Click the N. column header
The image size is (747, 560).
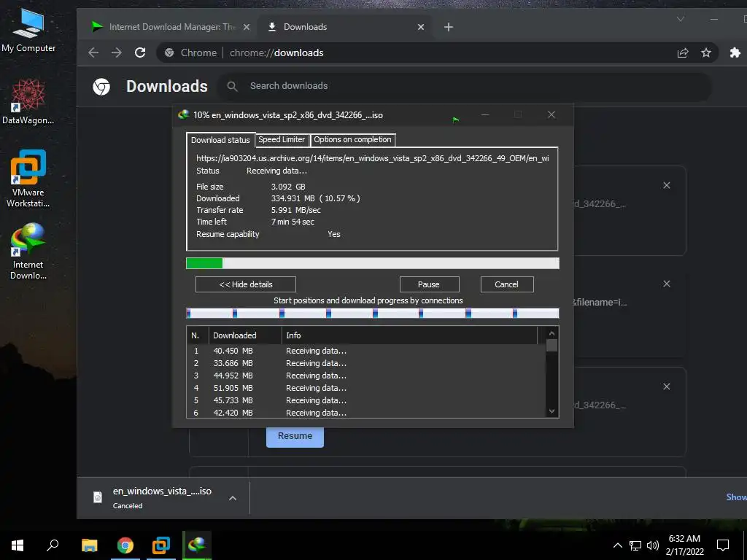(197, 335)
